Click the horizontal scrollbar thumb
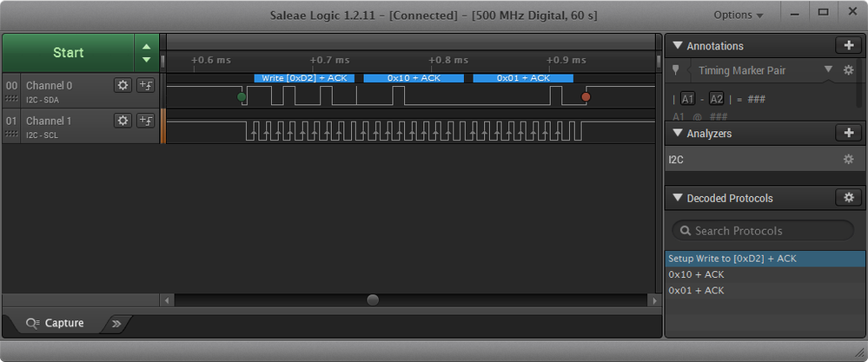This screenshot has height=362, width=868. point(373,300)
